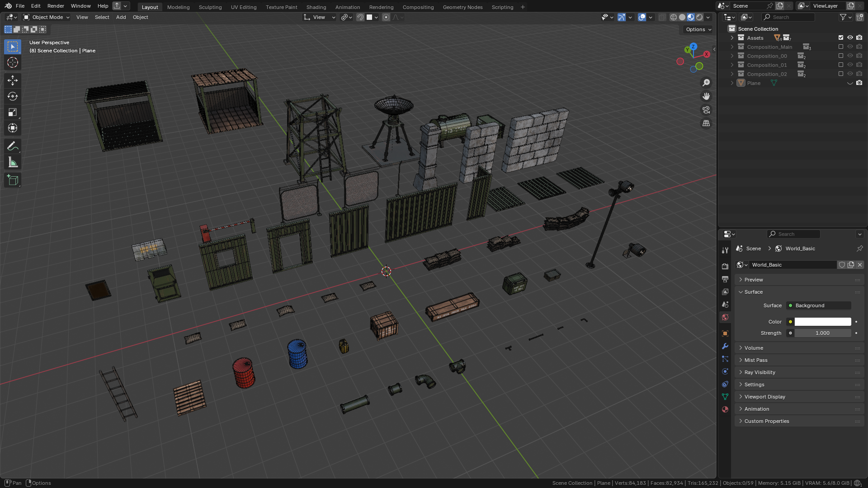Activate the Annotate tool

[x=13, y=146]
